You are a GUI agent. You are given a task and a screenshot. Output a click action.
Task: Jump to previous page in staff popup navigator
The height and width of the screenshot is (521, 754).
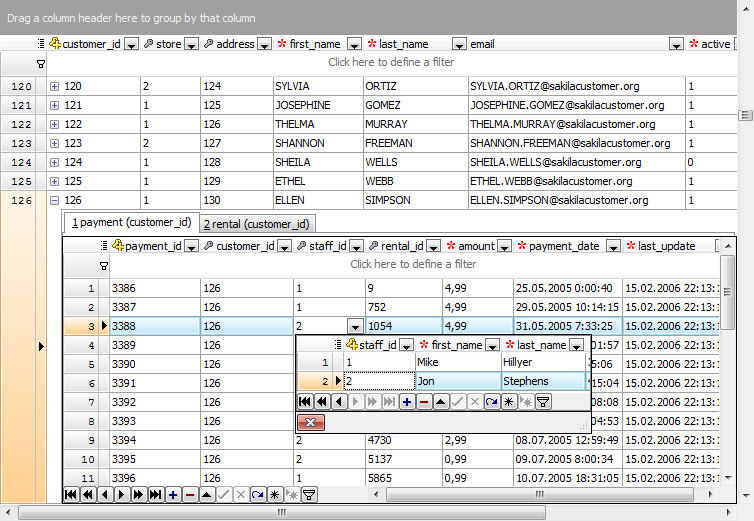coord(322,401)
